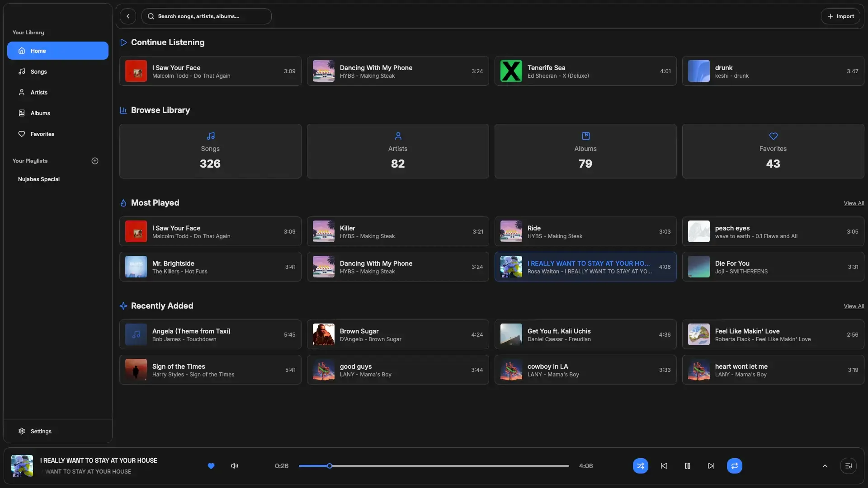The image size is (868, 488).
Task: Play peach eyes by wave to earth
Action: tap(773, 231)
